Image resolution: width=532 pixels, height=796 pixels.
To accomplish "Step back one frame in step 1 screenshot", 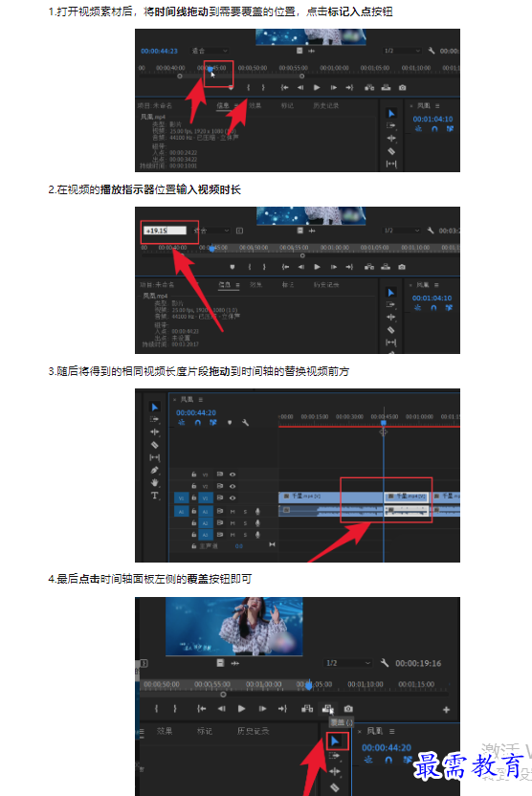I will click(300, 87).
